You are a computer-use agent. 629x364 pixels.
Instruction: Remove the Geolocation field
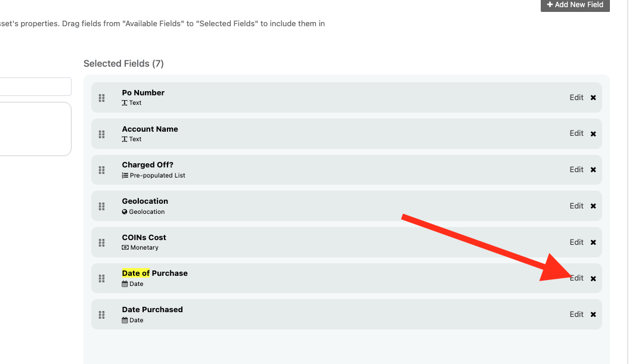click(x=593, y=206)
